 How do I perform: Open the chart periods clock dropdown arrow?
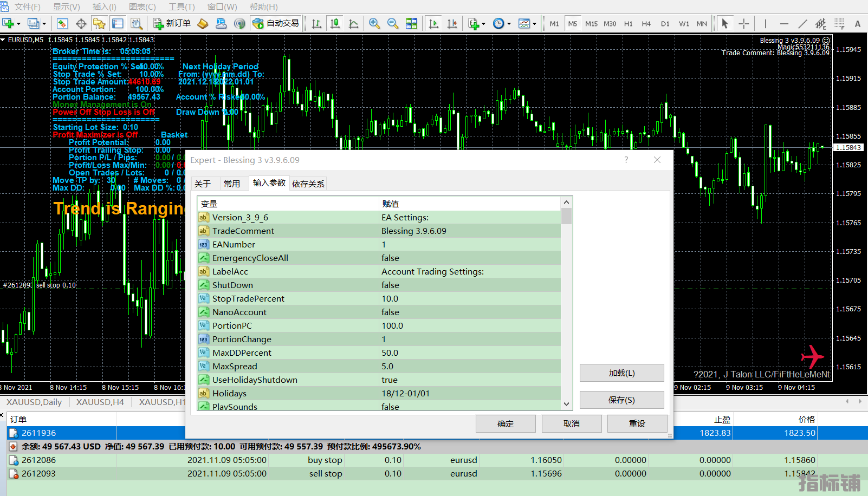pyautogui.click(x=509, y=24)
